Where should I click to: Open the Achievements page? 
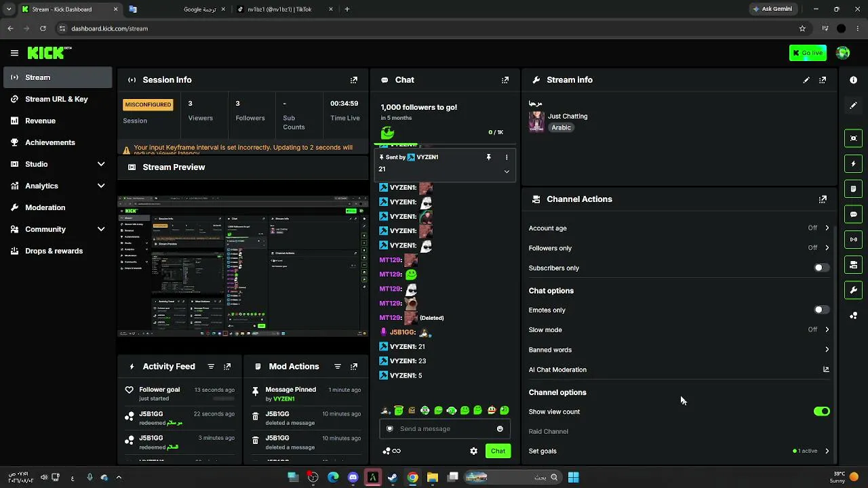58,142
